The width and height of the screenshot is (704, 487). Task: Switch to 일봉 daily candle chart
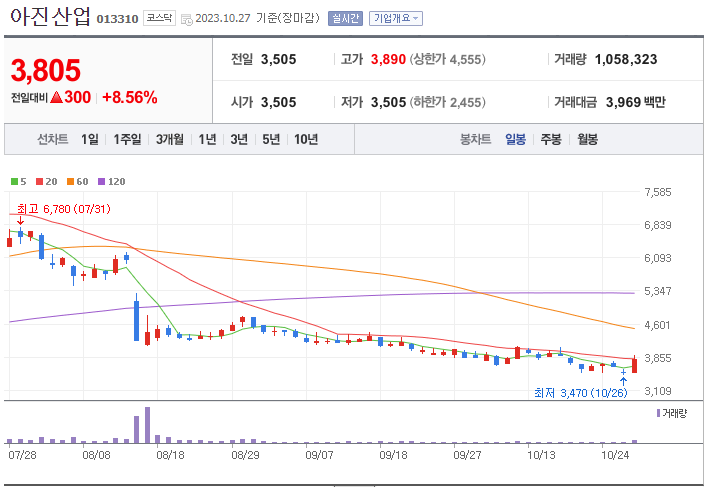(x=515, y=139)
